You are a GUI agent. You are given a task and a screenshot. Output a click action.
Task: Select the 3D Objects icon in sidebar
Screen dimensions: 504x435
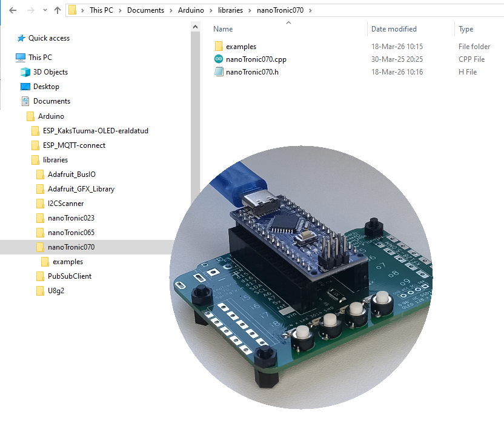coord(25,72)
